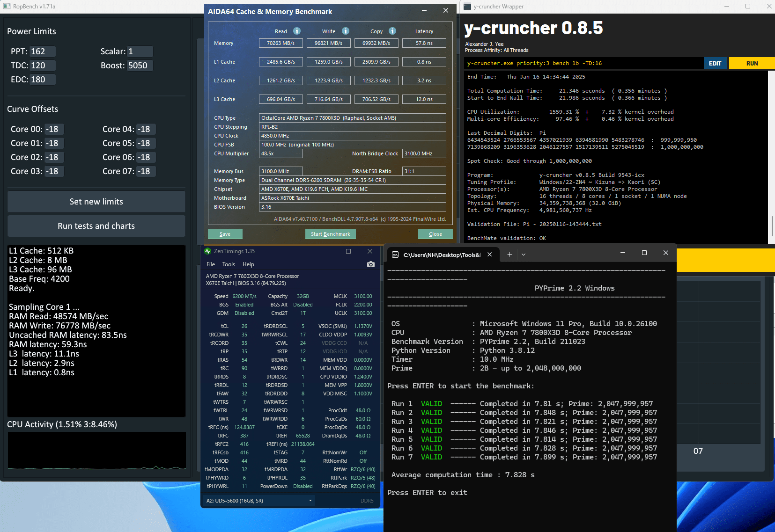Click the Boost value field 5050
This screenshot has width=775, height=532.
(x=140, y=66)
